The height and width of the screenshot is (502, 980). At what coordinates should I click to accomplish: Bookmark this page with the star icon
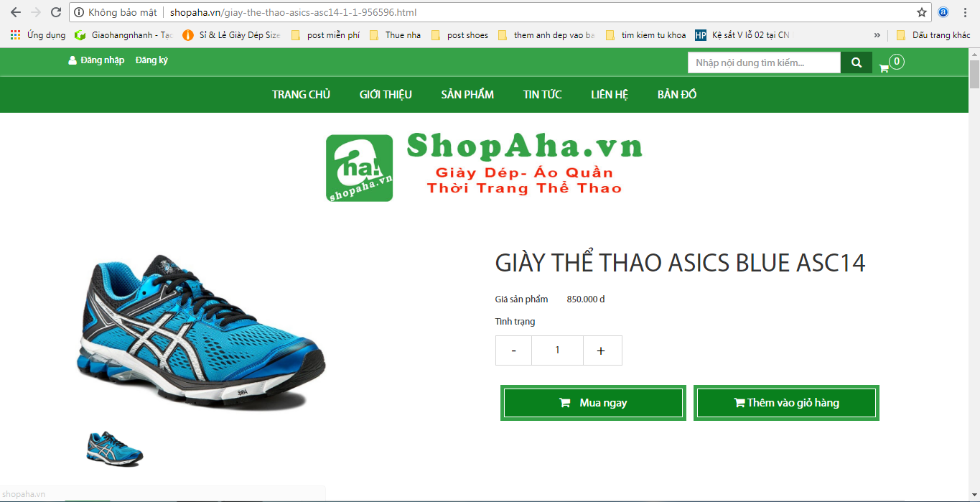pyautogui.click(x=922, y=12)
